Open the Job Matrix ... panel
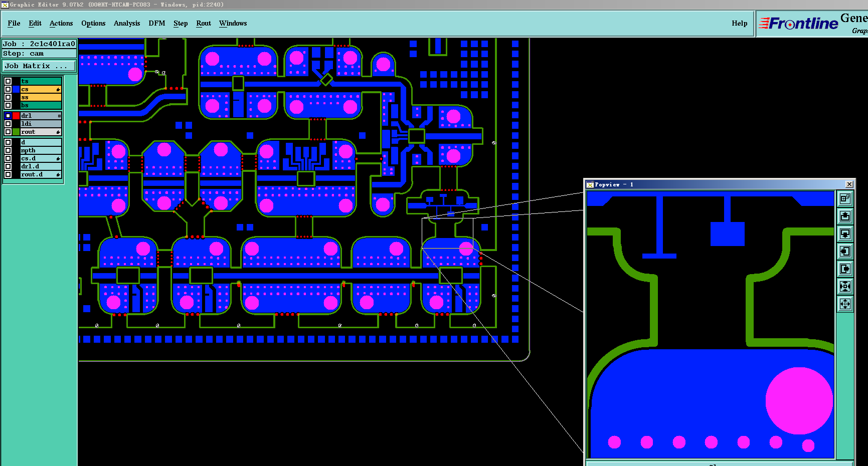 [39, 66]
